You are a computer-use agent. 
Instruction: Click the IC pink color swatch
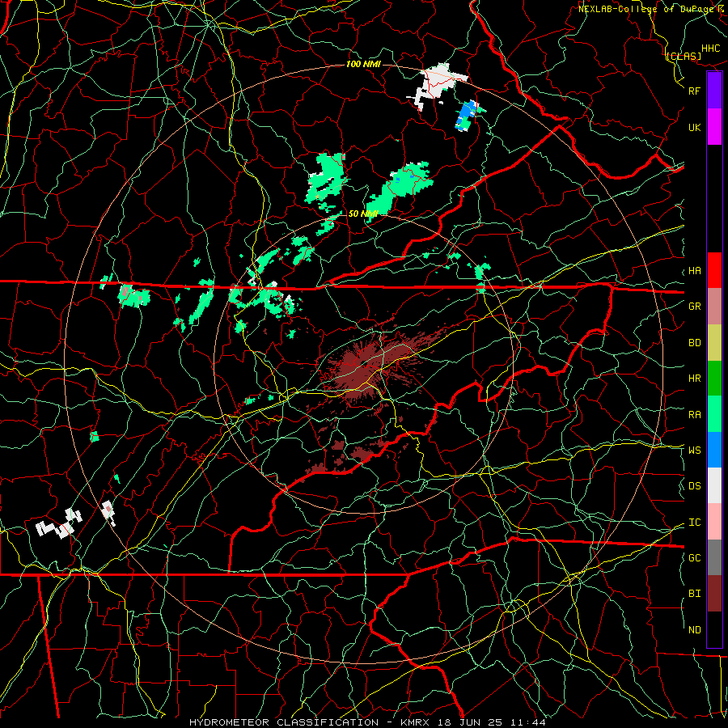tap(714, 522)
